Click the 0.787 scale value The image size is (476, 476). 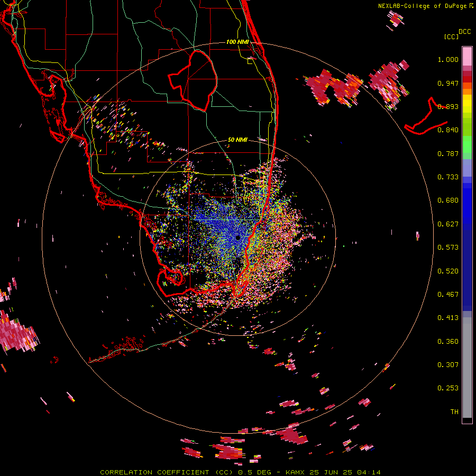[448, 153]
